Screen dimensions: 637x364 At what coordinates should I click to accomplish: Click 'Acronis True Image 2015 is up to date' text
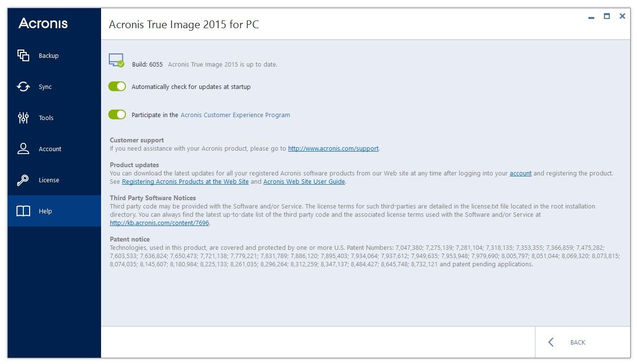coord(223,65)
